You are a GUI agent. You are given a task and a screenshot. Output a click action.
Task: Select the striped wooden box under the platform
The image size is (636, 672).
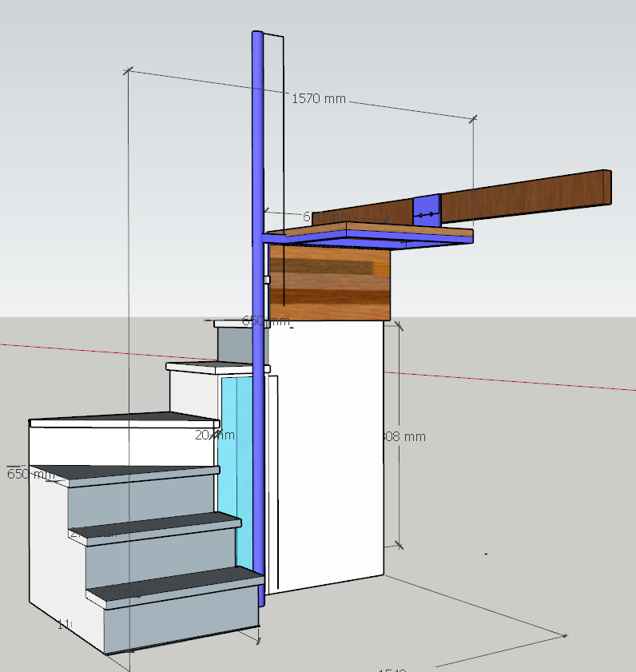click(x=329, y=282)
